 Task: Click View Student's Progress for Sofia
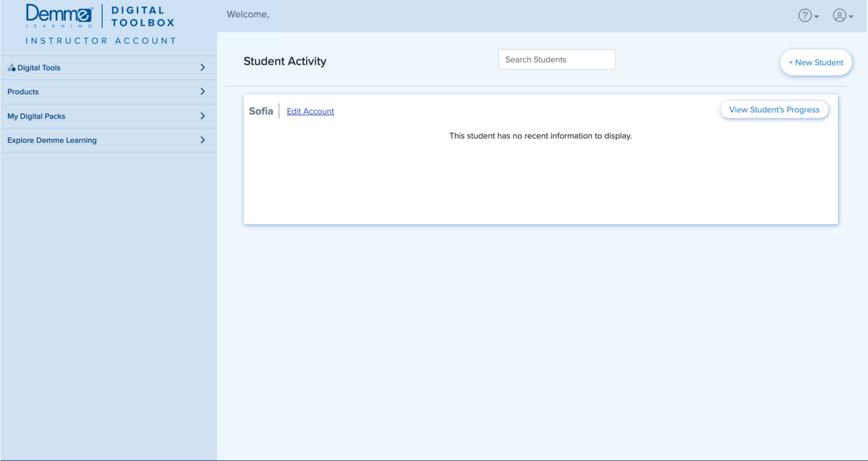pos(774,109)
